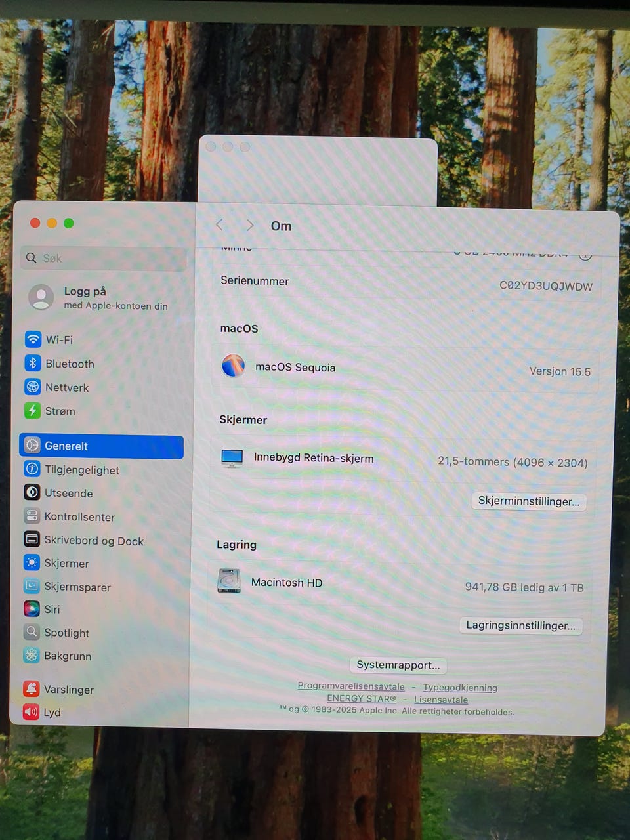Open the Siri icon in sidebar
The image size is (630, 840).
[31, 608]
